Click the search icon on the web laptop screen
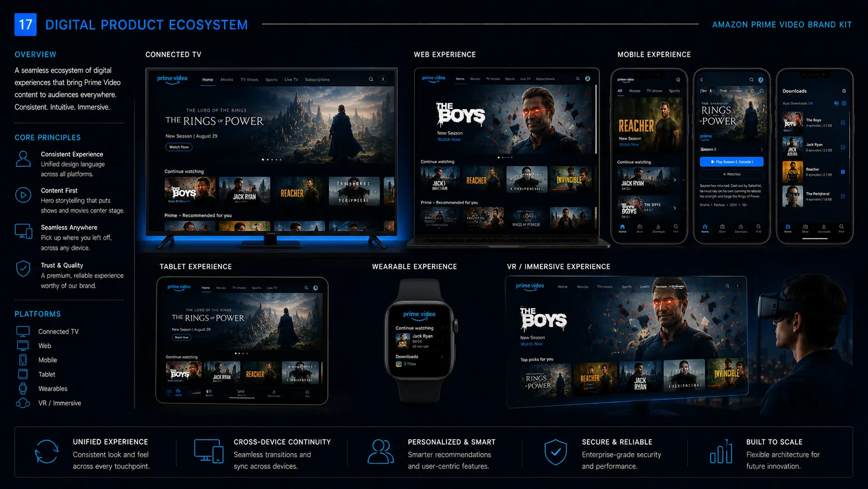 (x=577, y=79)
